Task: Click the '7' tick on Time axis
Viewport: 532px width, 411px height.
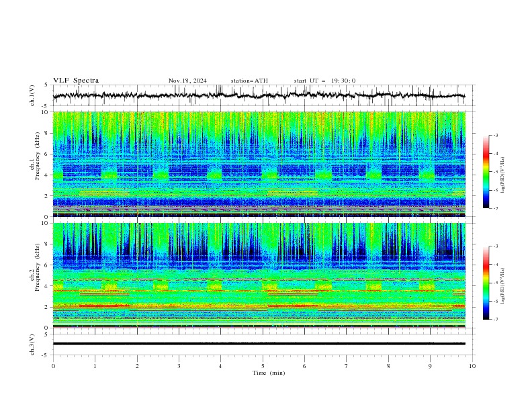Action: click(x=347, y=366)
